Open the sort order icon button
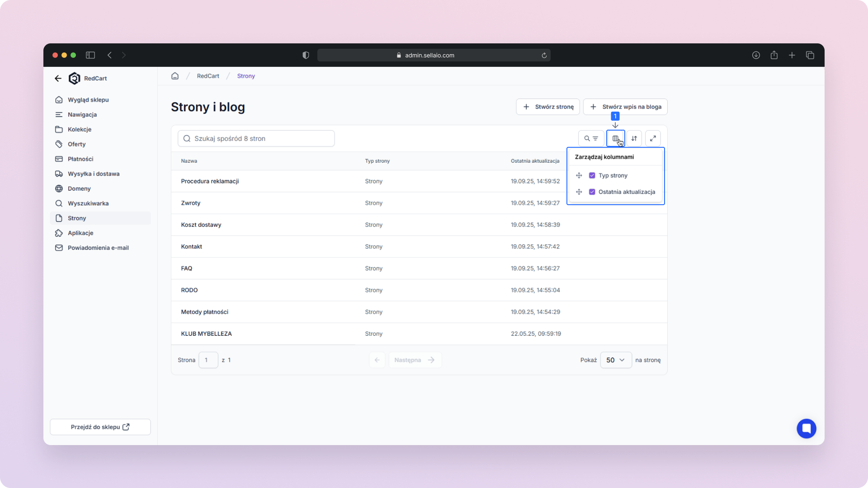This screenshot has height=488, width=868. (634, 138)
